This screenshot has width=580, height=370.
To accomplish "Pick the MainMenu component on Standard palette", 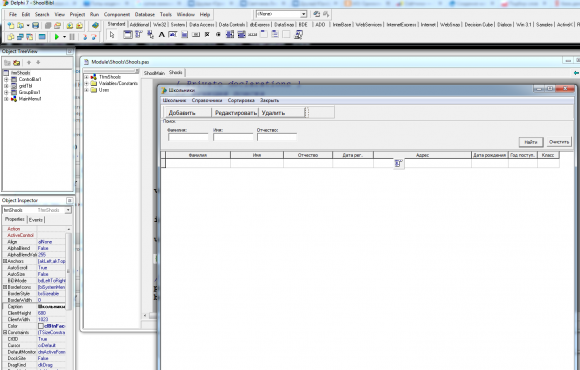I will coord(139,35).
